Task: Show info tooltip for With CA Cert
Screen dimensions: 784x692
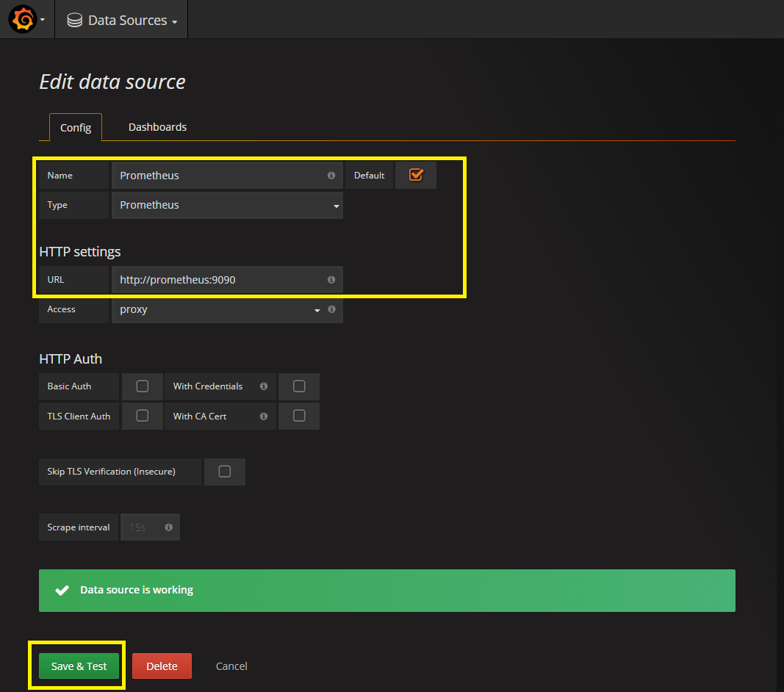Action: tap(264, 416)
